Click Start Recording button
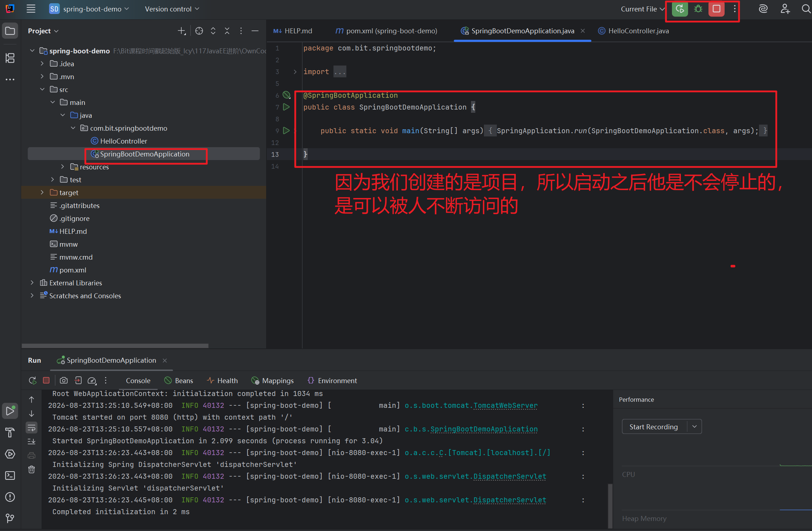812x531 pixels. [x=654, y=427]
